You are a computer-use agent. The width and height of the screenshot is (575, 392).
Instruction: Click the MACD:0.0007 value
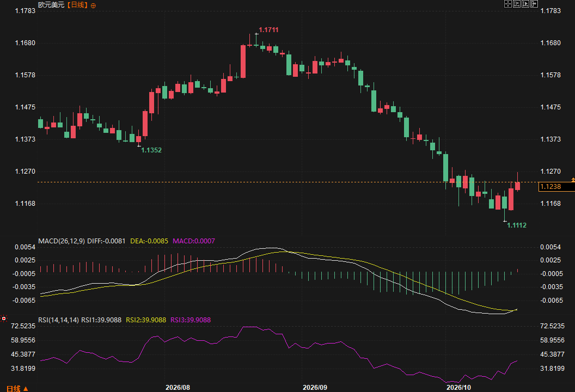(x=194, y=241)
